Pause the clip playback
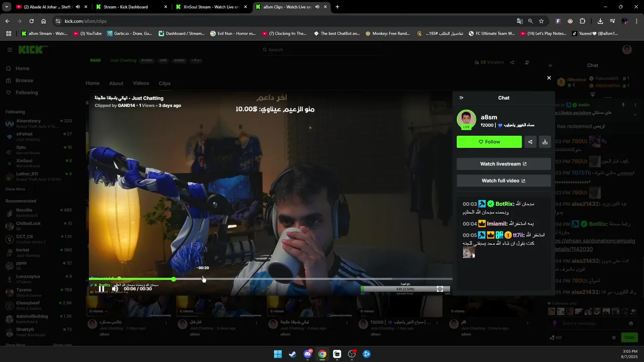Image resolution: width=644 pixels, height=362 pixels. click(x=101, y=289)
